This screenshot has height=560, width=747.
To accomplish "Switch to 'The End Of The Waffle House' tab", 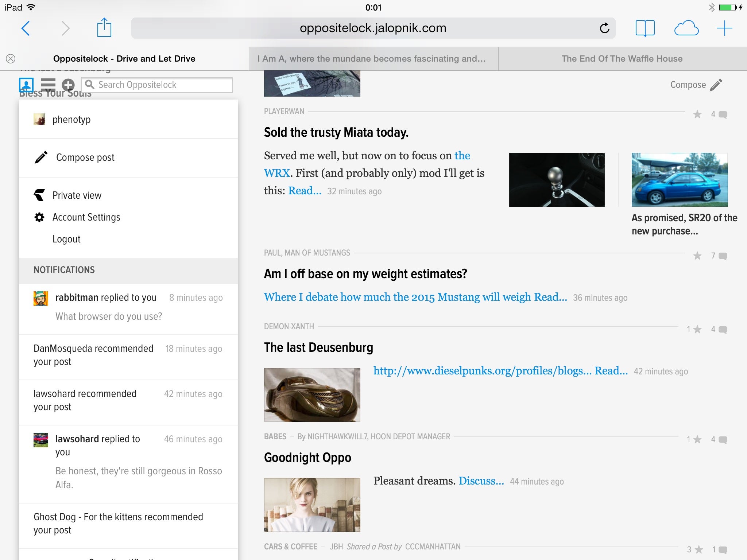I will (x=622, y=59).
